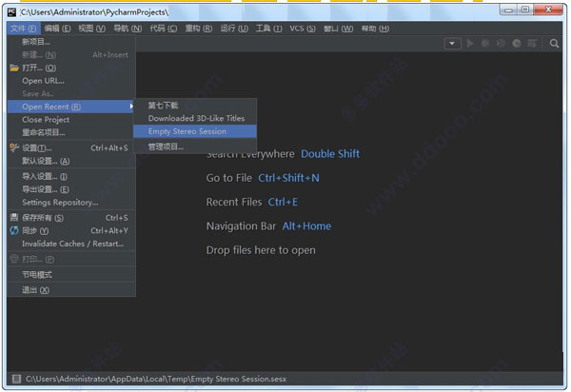This screenshot has height=392, width=571.
Task: Close the PyCharm window
Action: click(548, 10)
